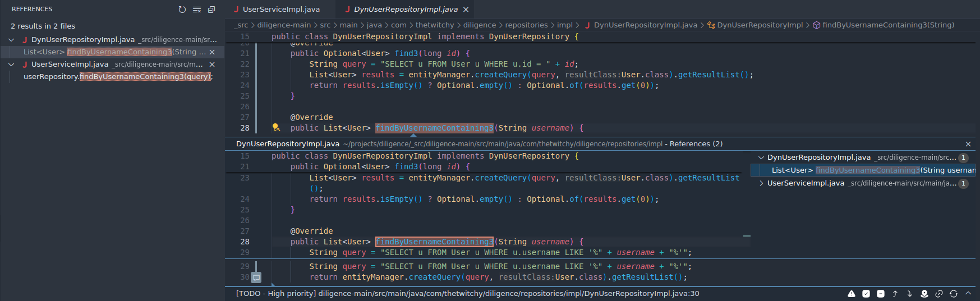
Task: Click the sync arrows icon in TODO bar
Action: tap(954, 294)
